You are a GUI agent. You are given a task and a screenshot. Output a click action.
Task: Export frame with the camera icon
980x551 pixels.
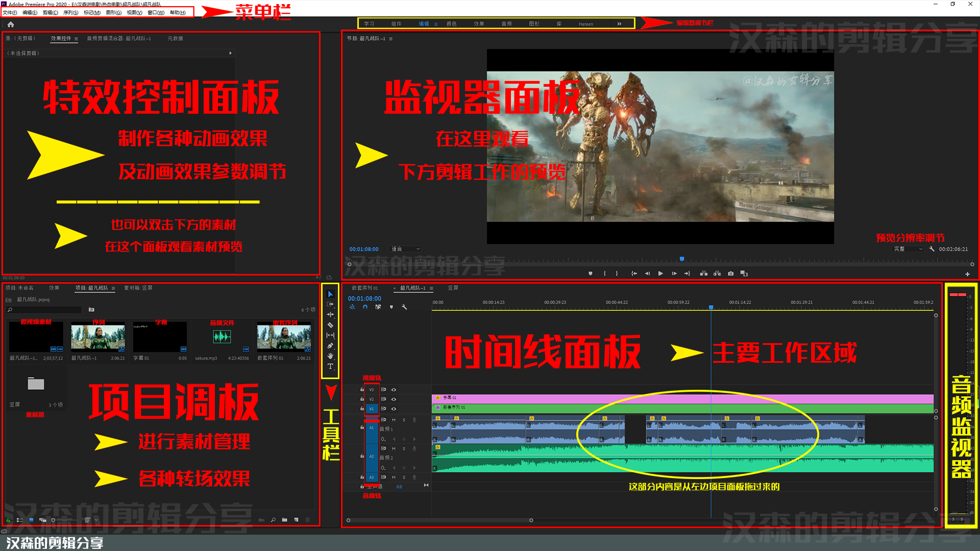coord(731,273)
